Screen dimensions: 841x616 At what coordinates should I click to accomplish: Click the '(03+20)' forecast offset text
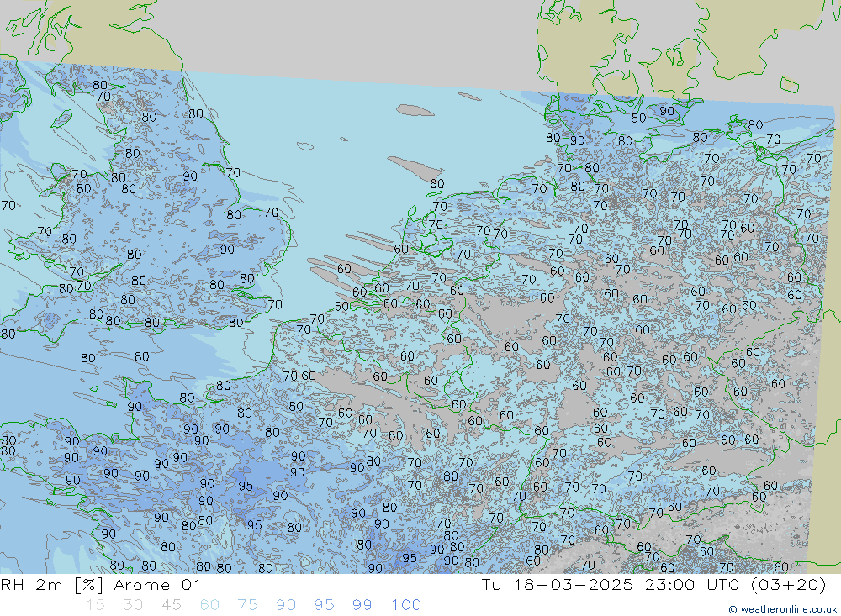(789, 585)
